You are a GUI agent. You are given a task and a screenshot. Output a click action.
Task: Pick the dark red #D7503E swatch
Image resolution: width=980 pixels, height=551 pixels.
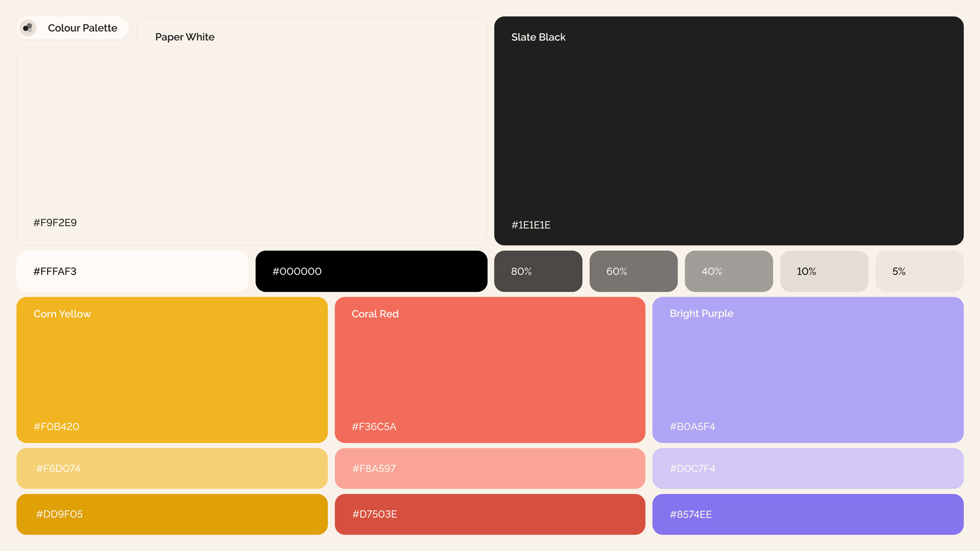(490, 514)
